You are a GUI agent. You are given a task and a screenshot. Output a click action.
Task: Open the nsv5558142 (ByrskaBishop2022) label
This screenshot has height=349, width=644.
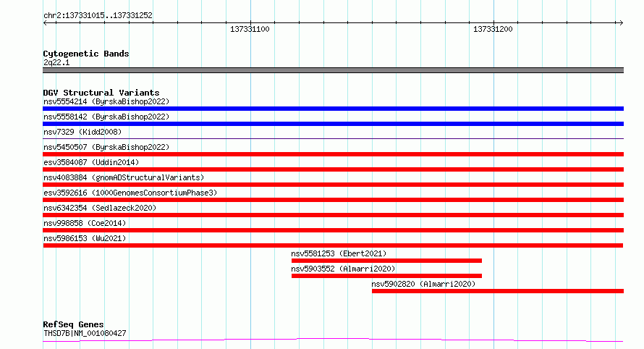pyautogui.click(x=106, y=117)
